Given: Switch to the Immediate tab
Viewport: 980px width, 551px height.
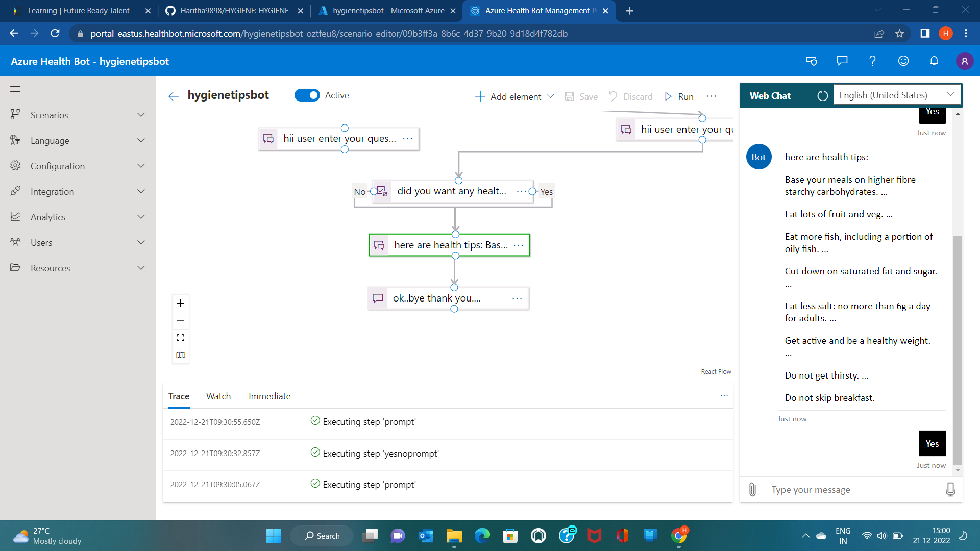Looking at the screenshot, I should coord(269,396).
